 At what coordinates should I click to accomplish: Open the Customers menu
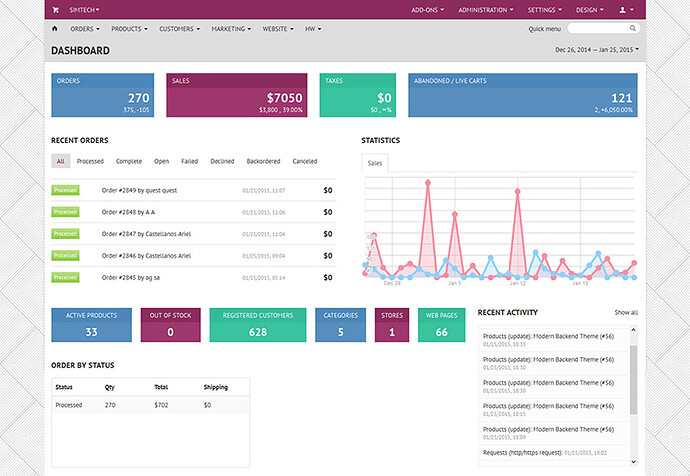coord(179,29)
